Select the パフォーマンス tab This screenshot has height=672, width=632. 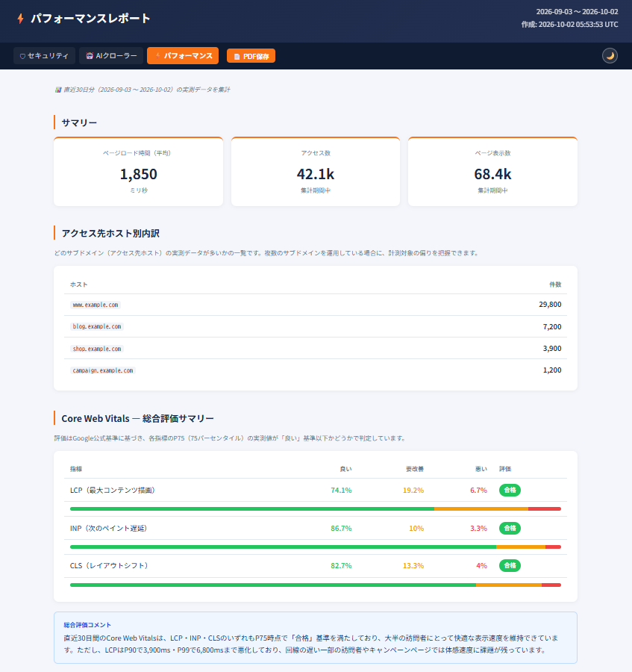[183, 56]
